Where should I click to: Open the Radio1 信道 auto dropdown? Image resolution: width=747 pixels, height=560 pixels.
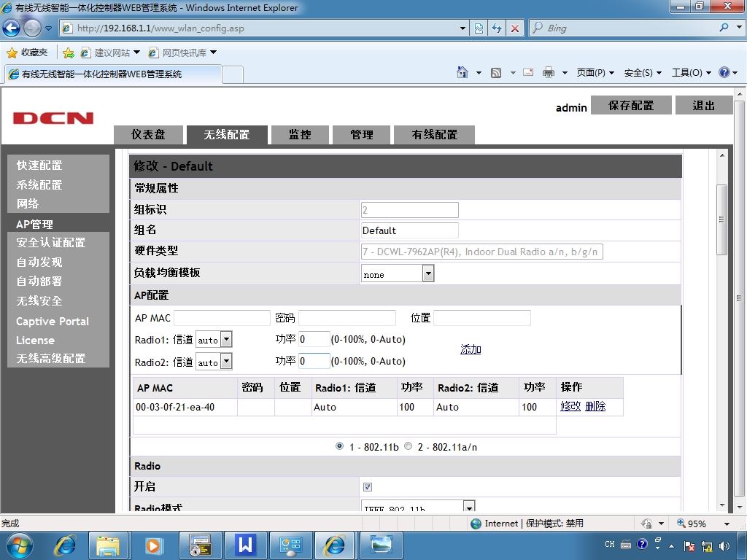(x=227, y=340)
